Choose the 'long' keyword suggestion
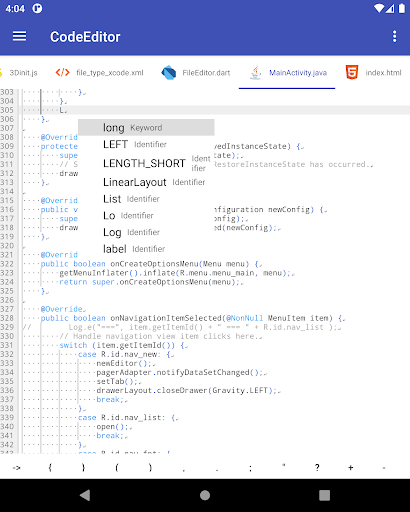The height and width of the screenshot is (512, 410). [x=146, y=128]
